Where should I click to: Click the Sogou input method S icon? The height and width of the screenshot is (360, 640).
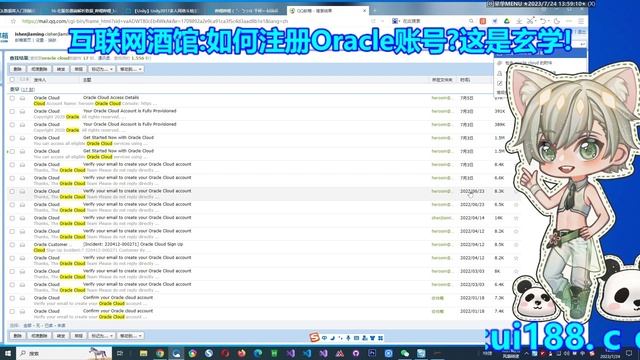coord(314,338)
